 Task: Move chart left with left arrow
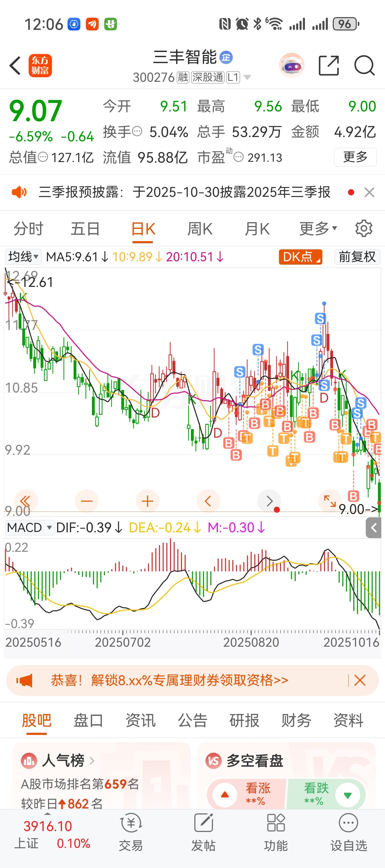click(x=208, y=501)
